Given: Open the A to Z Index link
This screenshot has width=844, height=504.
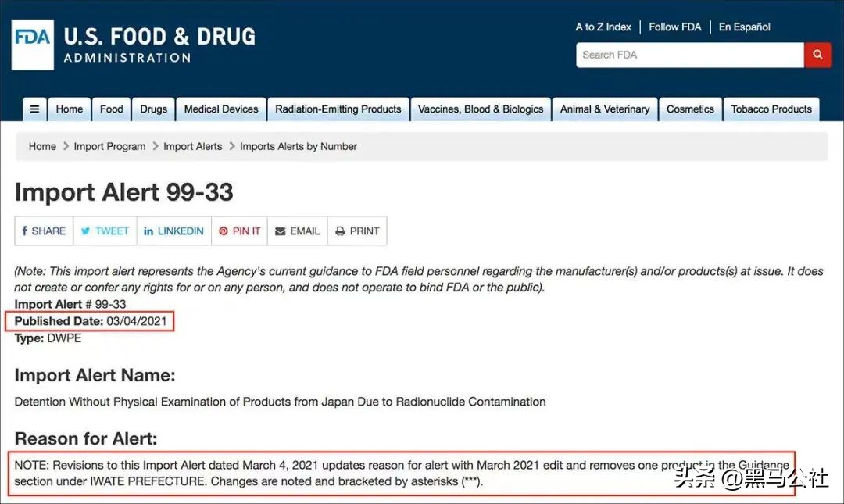Looking at the screenshot, I should [603, 27].
